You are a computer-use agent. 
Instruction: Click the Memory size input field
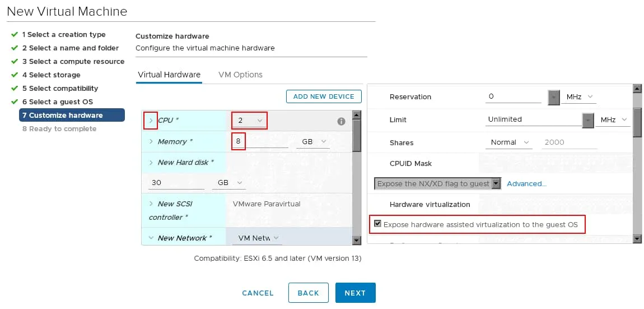pos(260,141)
